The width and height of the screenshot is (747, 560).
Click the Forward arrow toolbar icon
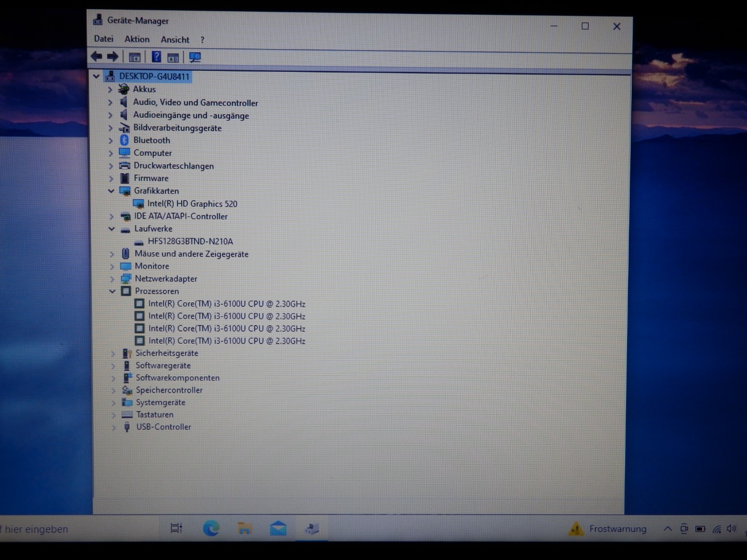click(x=113, y=57)
